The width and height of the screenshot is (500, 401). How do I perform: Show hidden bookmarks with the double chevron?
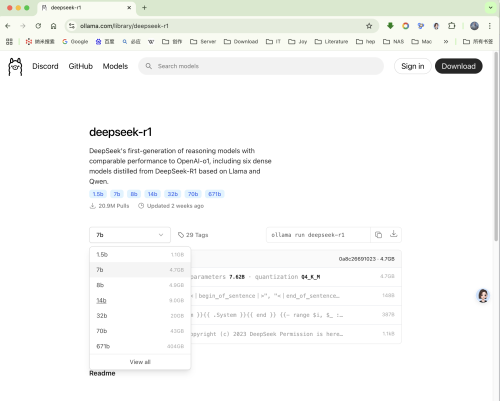[x=446, y=42]
